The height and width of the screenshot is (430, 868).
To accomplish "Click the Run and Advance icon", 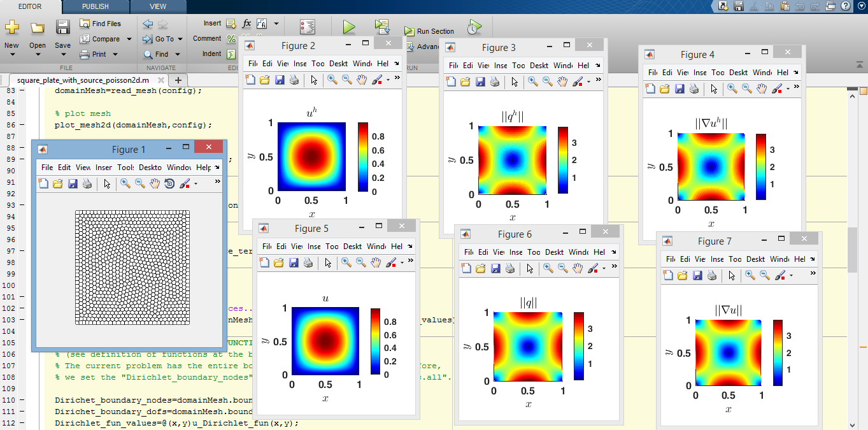I will coord(382,27).
